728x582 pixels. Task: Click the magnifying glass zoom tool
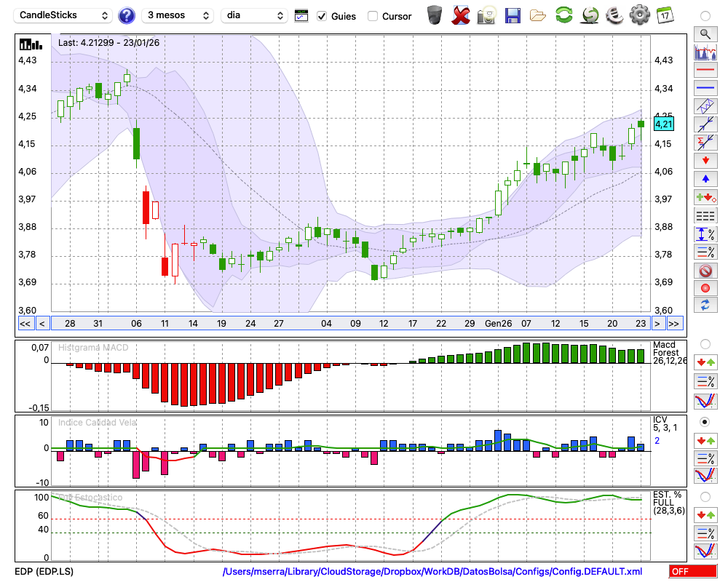click(x=705, y=33)
